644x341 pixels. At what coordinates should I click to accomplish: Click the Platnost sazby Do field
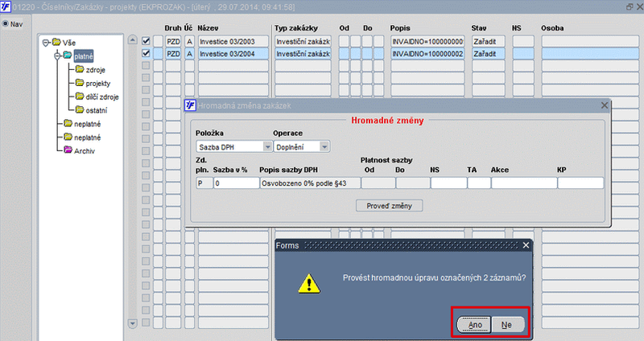[413, 183]
